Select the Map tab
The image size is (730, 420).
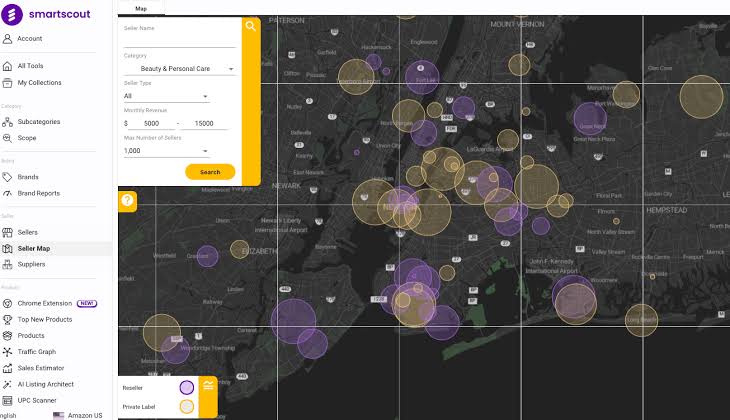coord(141,8)
